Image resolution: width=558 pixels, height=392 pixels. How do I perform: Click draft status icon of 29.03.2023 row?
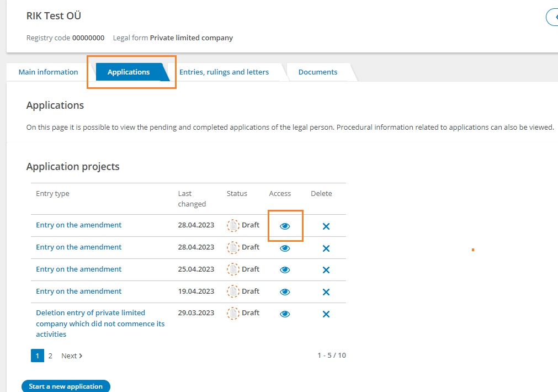click(x=233, y=313)
